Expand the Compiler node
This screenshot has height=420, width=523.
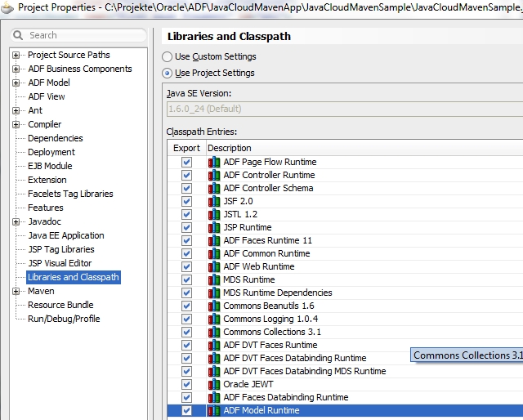[x=16, y=124]
